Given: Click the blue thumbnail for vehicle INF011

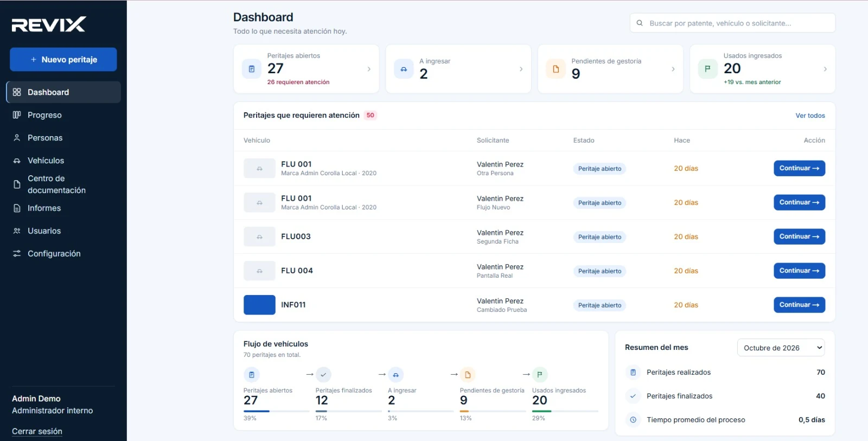Looking at the screenshot, I should [259, 305].
